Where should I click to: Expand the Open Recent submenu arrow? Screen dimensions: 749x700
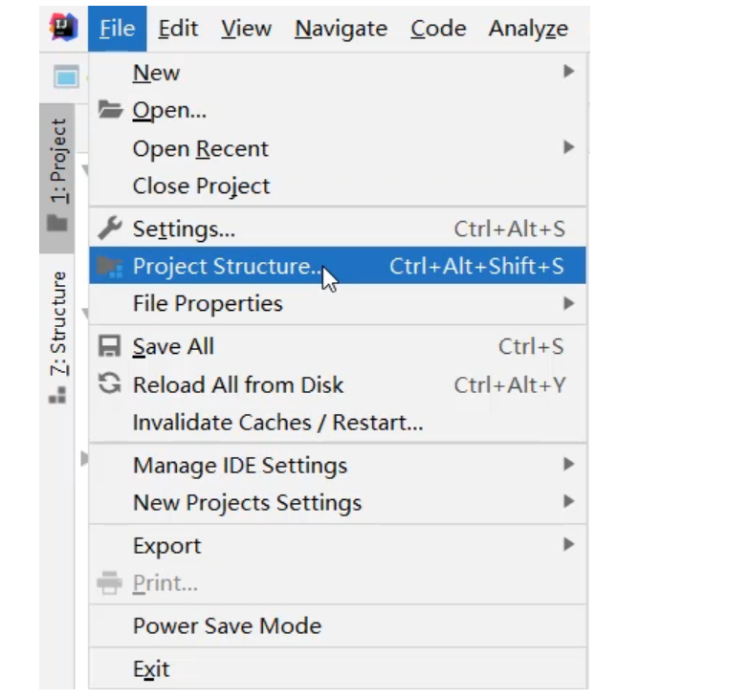click(x=568, y=148)
